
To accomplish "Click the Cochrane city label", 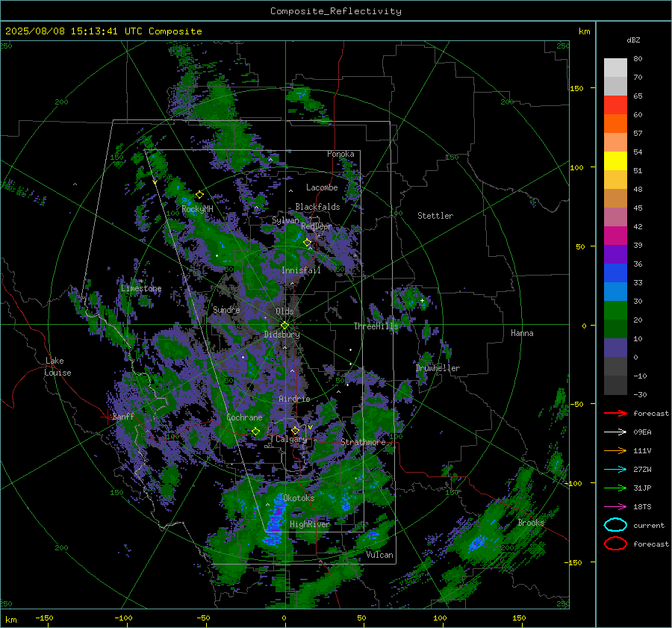I will (x=244, y=417).
